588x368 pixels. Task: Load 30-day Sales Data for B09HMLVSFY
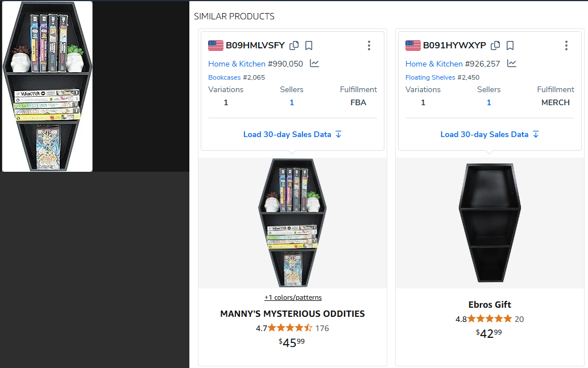point(292,134)
